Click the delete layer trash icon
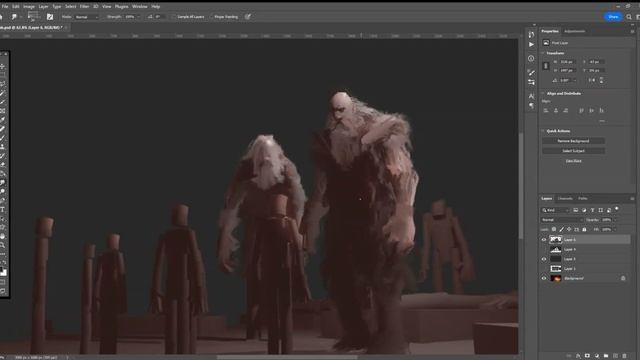The image size is (640, 360). click(624, 356)
